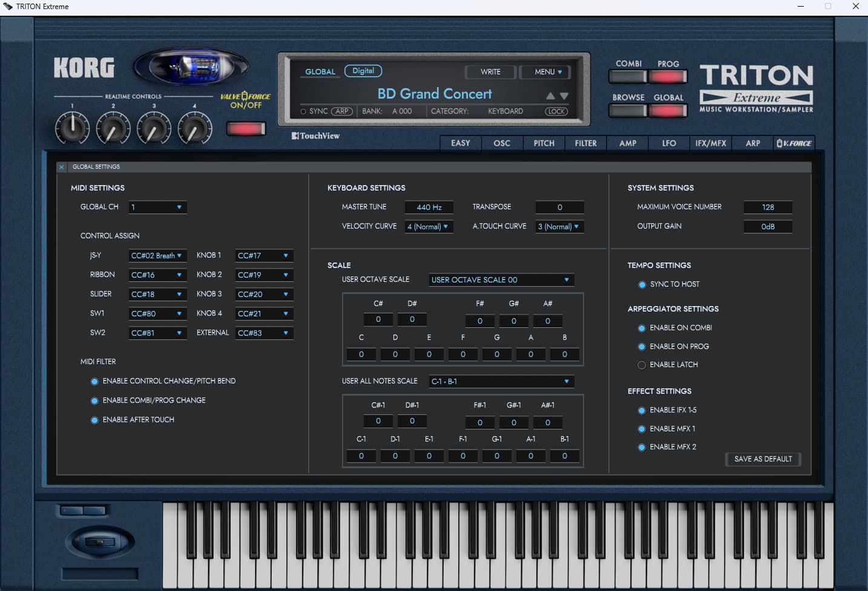Screen dimensions: 868x591
Task: Adjust realtime control knob 4
Action: tap(195, 128)
